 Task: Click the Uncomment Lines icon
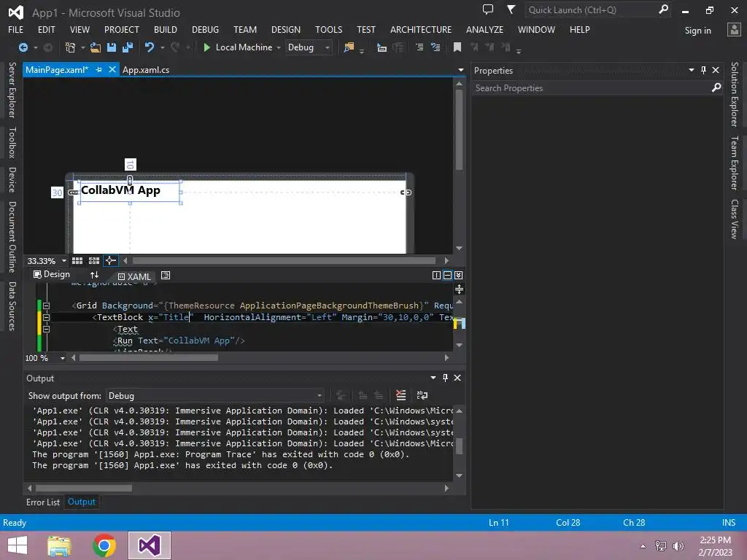436,47
